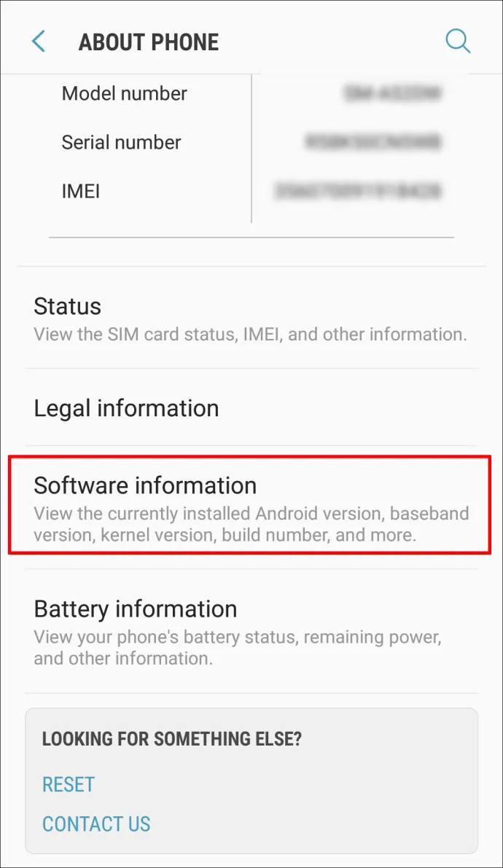Select Software information heading
Image resolution: width=503 pixels, height=868 pixels.
(145, 485)
